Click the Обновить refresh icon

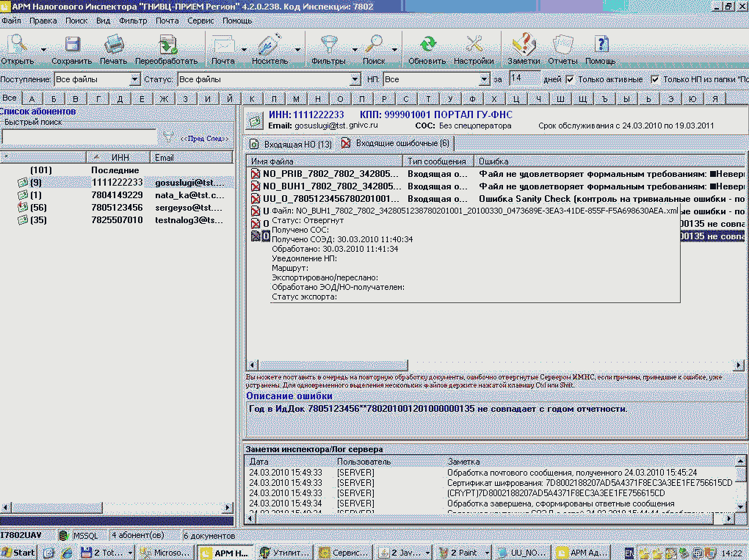coord(427,46)
